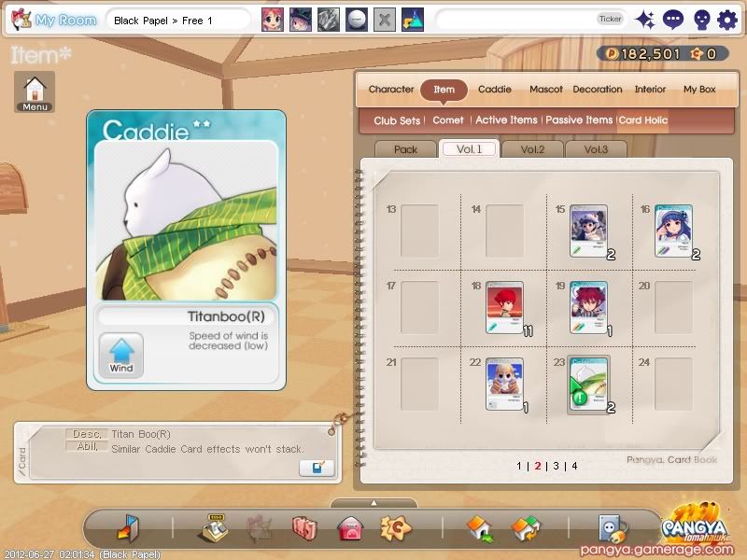Select the red-haired card in slot 18
The image size is (747, 560).
pos(504,308)
